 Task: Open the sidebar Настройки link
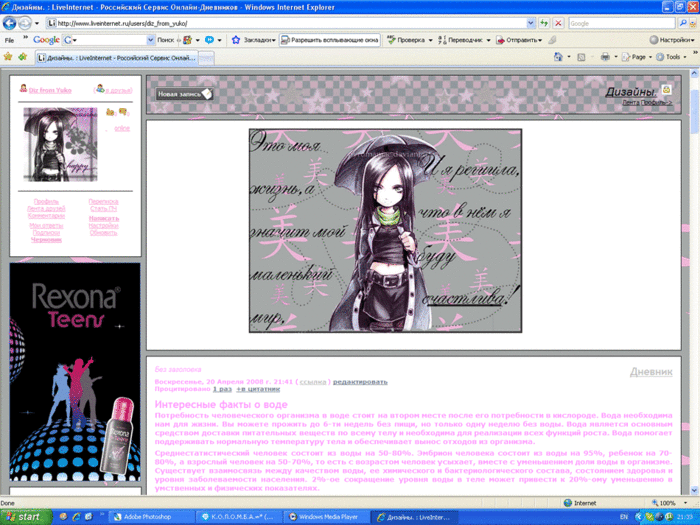pos(104,226)
